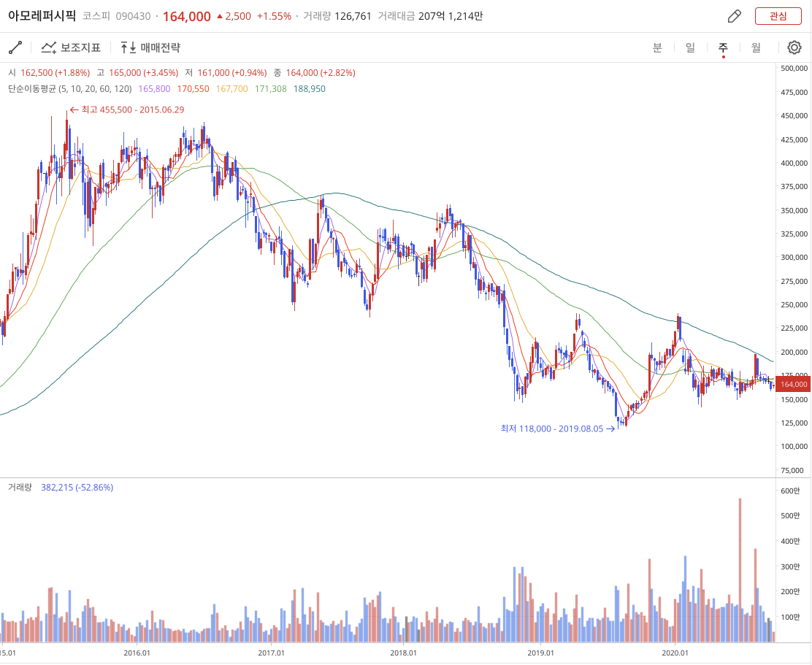Switch to 일 daily chart
The width and height of the screenshot is (812, 665).
[690, 47]
